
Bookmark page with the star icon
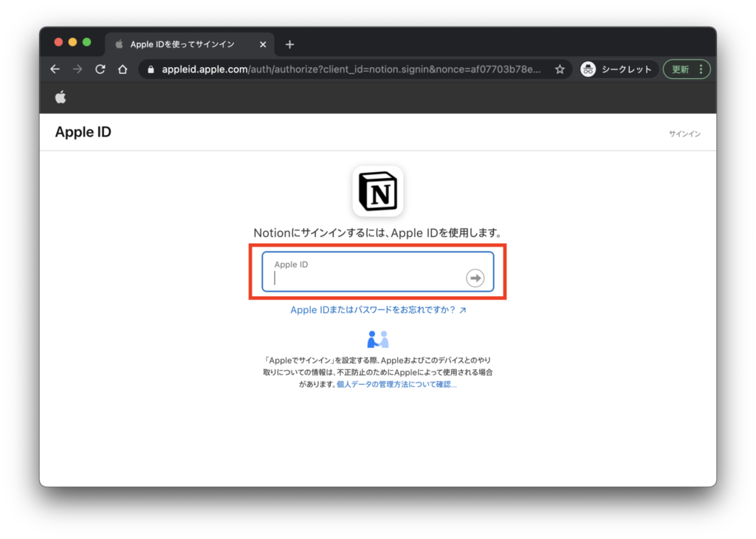coord(560,69)
